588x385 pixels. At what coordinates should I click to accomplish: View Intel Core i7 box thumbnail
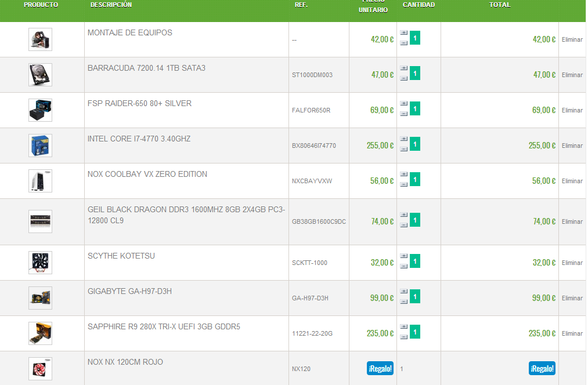click(40, 146)
